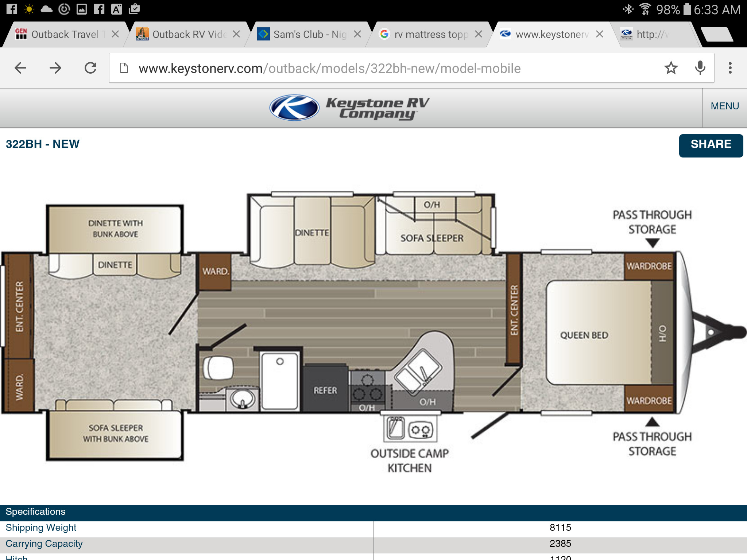Click the forward navigation arrow
Image resolution: width=747 pixels, height=560 pixels.
(55, 68)
